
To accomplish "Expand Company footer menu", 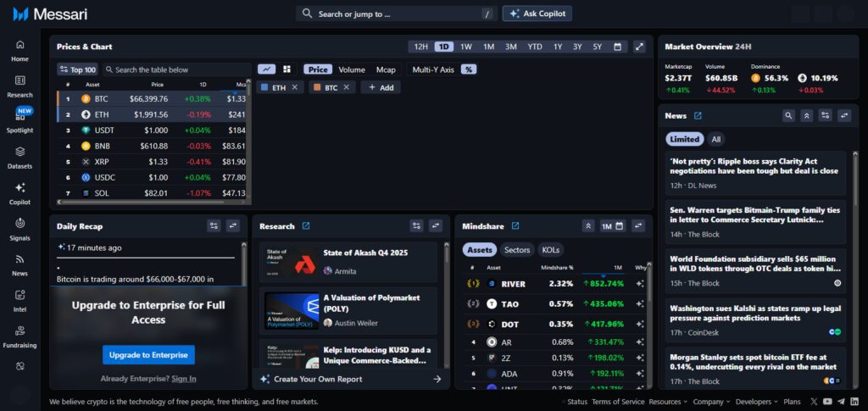I will click(x=711, y=402).
